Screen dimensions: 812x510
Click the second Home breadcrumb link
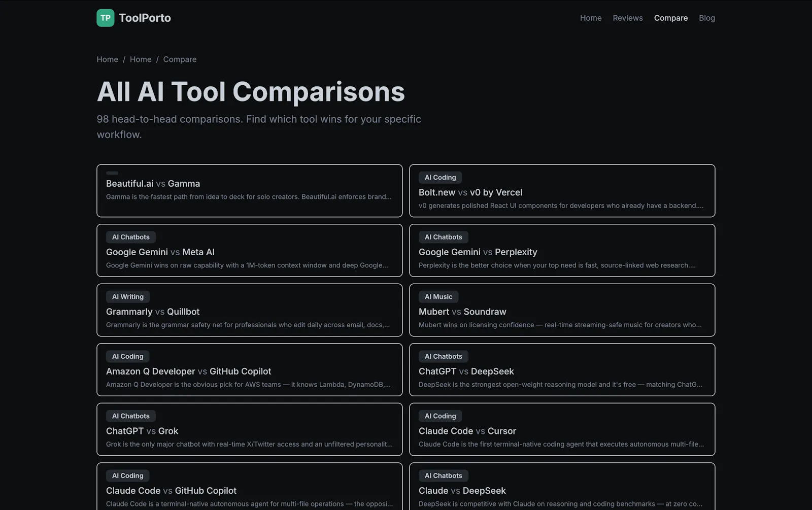coord(141,59)
